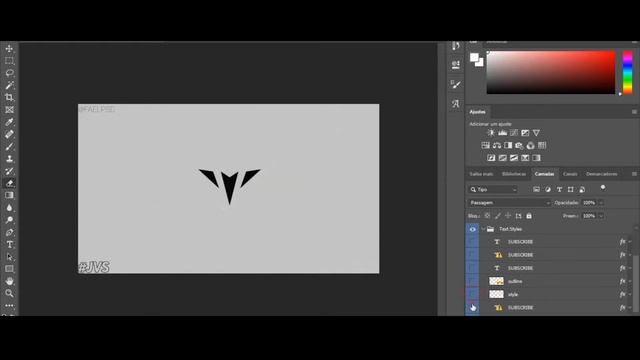Screen dimensions: 640x360
Task: Toggle filter for type layers
Action: 559,189
